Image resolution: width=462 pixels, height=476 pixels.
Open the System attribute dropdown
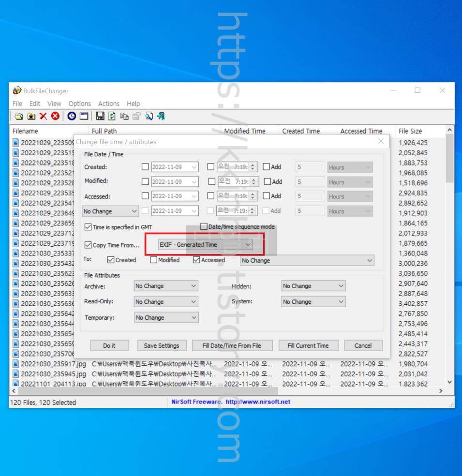click(313, 302)
